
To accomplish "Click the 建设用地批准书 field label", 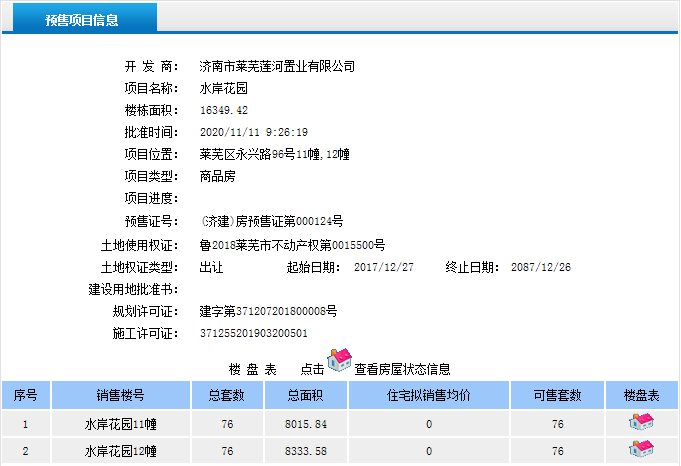I will click(133, 289).
